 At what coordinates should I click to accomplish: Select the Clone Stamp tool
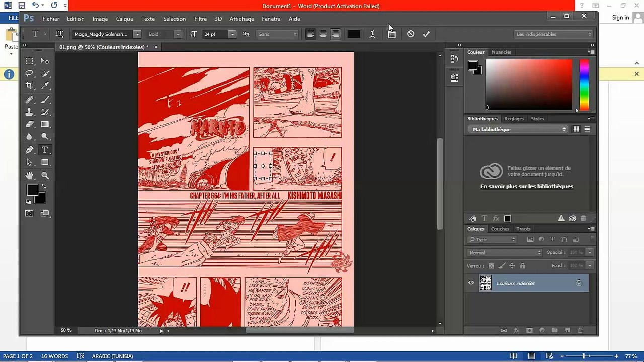(x=30, y=112)
